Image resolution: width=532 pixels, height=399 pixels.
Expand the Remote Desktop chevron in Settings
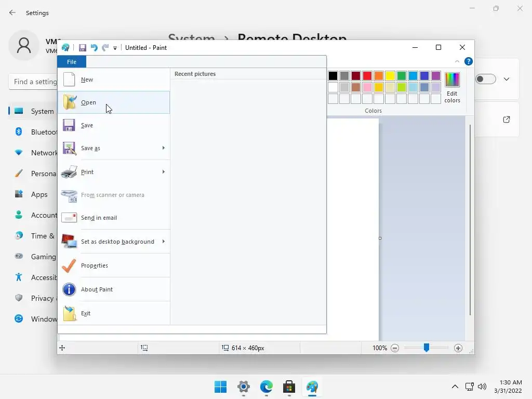pyautogui.click(x=507, y=79)
